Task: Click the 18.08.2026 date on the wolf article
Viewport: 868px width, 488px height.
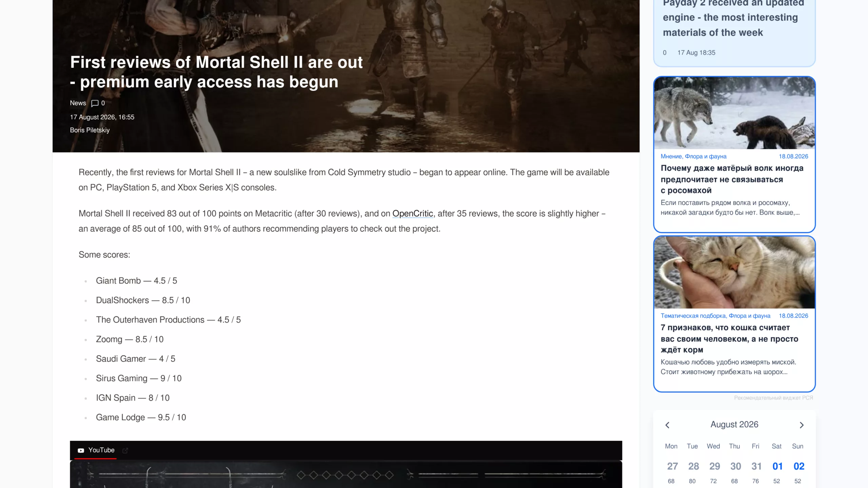Action: click(x=793, y=157)
